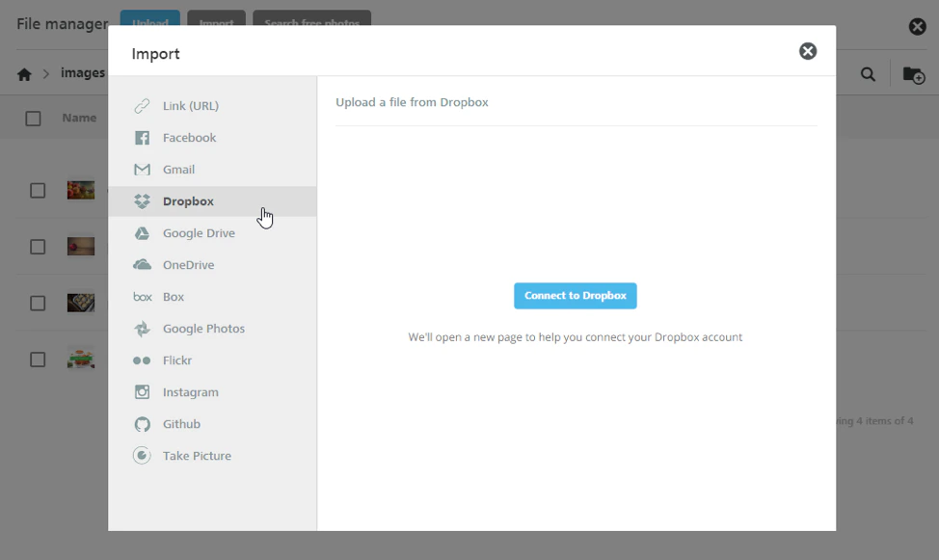Open second image thumbnail in file list
The height and width of the screenshot is (560, 939).
(81, 246)
